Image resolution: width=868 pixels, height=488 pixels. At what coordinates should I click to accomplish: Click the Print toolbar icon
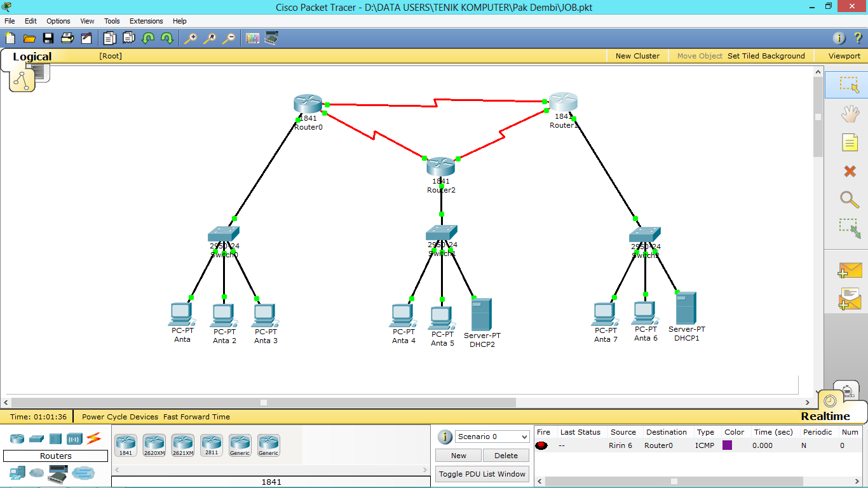click(x=67, y=38)
